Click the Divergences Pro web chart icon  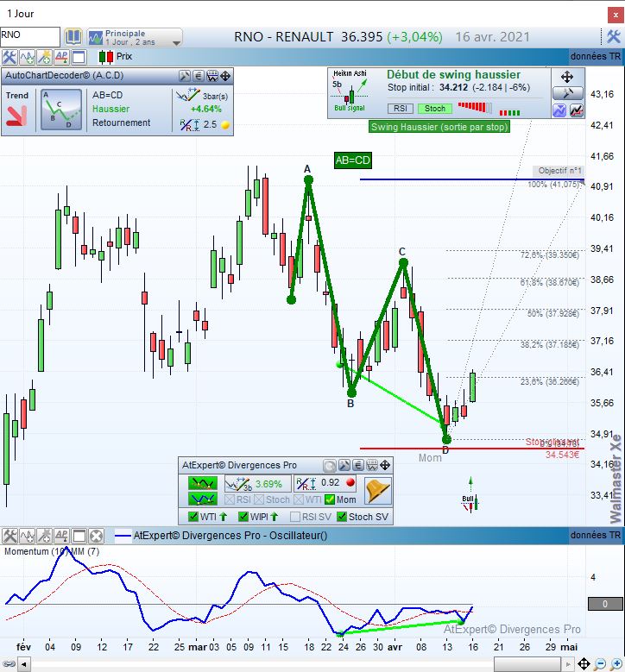pyautogui.click(x=372, y=466)
